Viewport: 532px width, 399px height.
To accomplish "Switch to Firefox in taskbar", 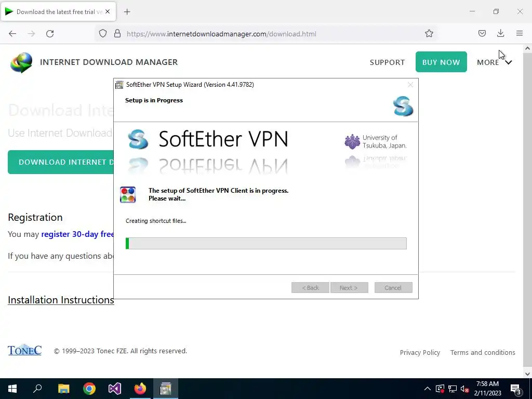I will 140,389.
